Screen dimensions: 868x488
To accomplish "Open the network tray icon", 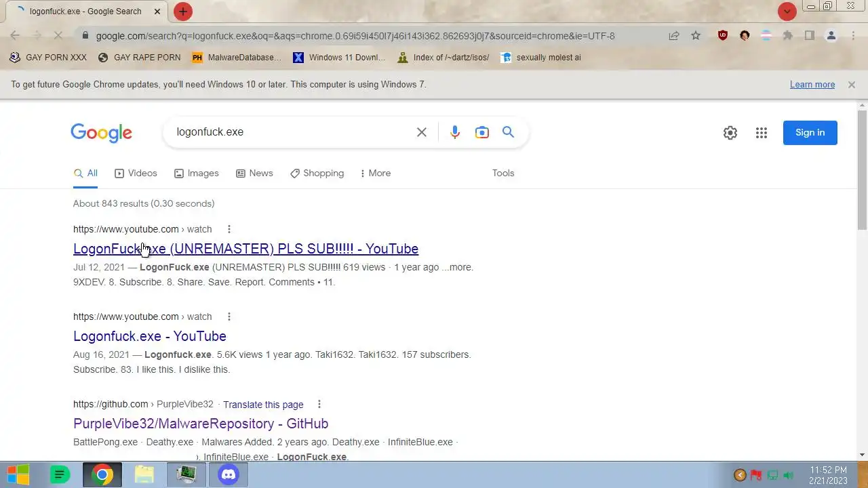I will [x=772, y=475].
